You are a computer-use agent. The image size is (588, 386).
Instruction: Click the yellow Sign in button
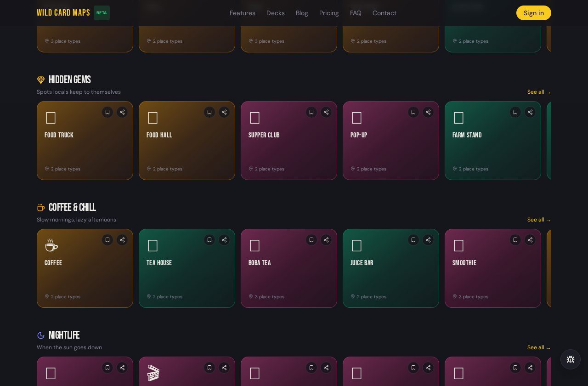pyautogui.click(x=534, y=13)
